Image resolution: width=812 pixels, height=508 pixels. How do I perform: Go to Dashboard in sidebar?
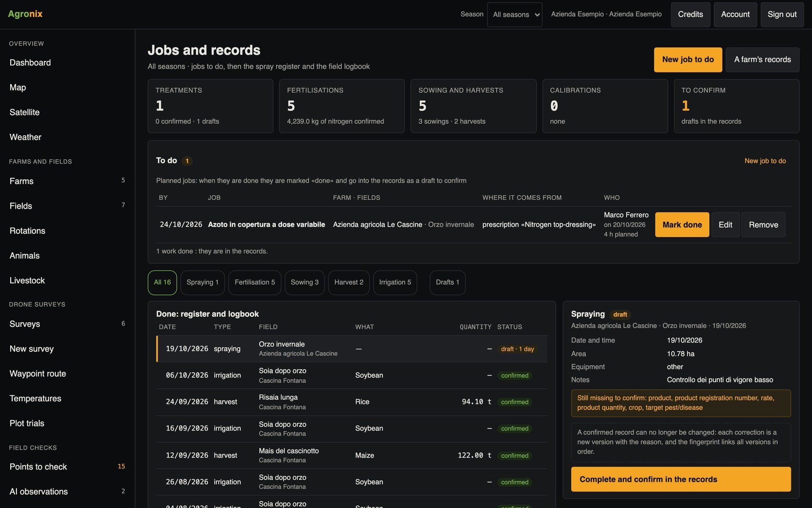(67, 63)
